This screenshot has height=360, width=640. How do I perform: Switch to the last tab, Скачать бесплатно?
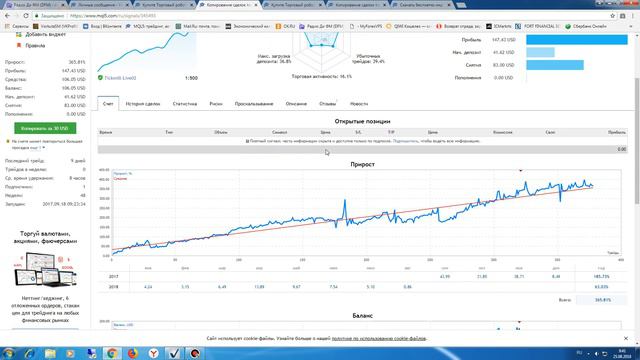[421, 5]
